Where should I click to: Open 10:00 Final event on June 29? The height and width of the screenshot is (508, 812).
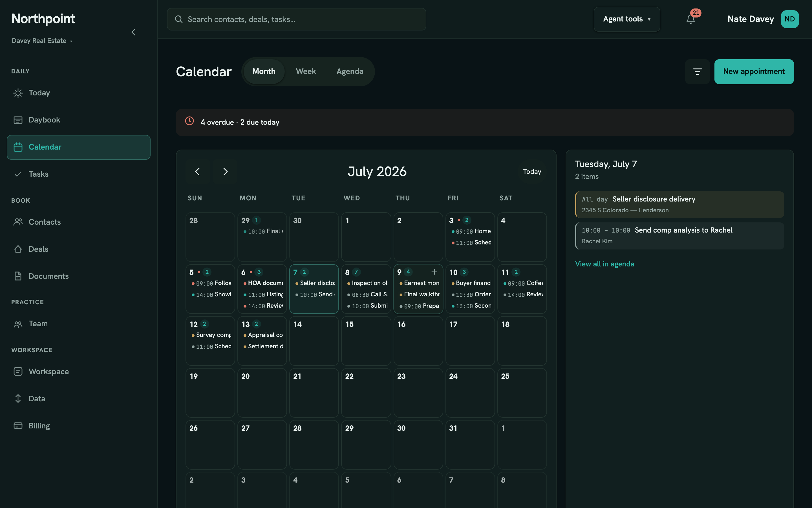tap(263, 231)
